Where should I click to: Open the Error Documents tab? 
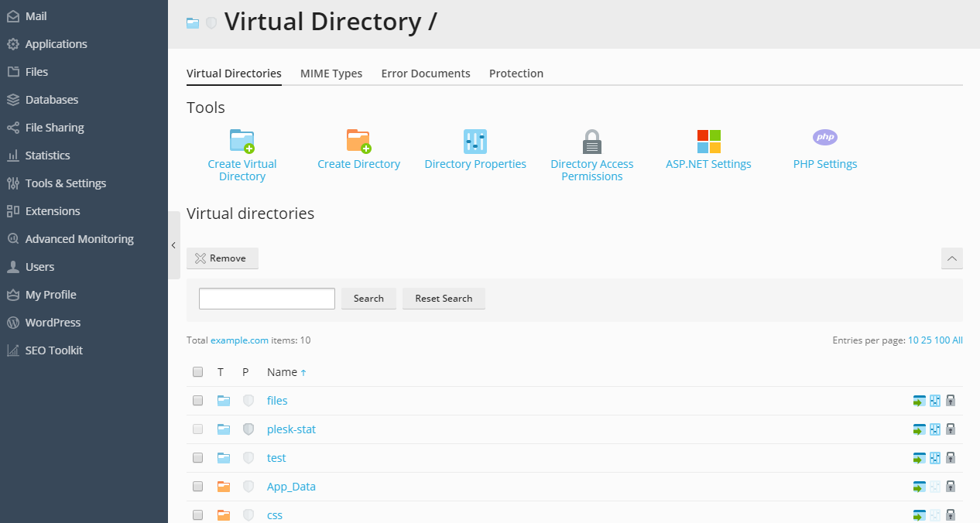(x=426, y=73)
